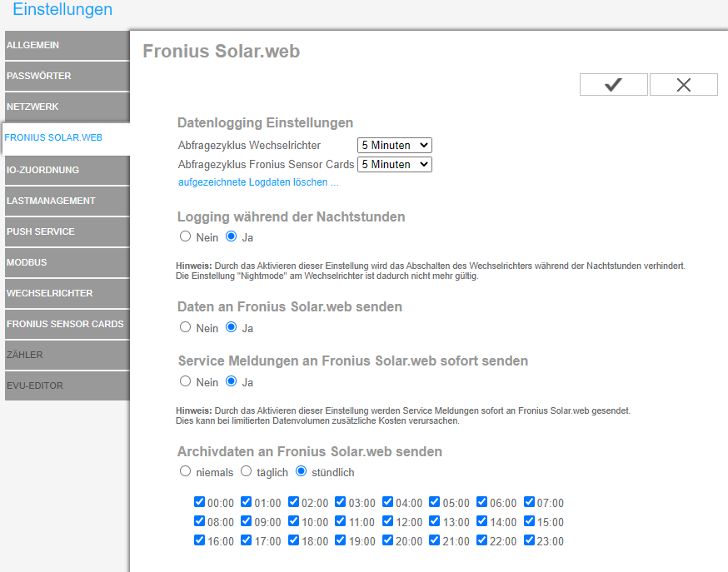Toggle the 08:00 hour checkbox
This screenshot has width=728, height=572.
200,521
